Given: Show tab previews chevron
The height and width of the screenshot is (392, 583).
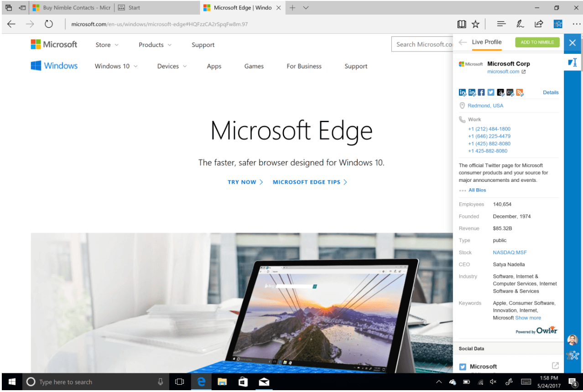Looking at the screenshot, I should tap(306, 8).
